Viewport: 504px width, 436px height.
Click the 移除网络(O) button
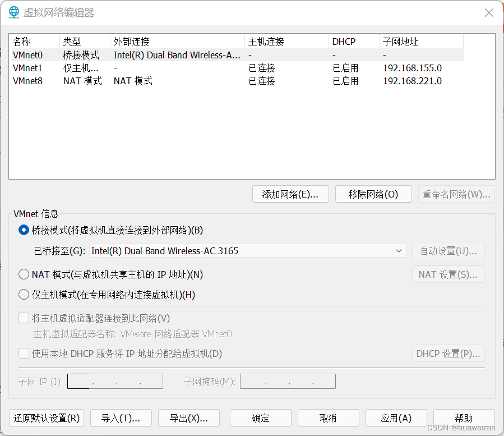click(x=373, y=194)
